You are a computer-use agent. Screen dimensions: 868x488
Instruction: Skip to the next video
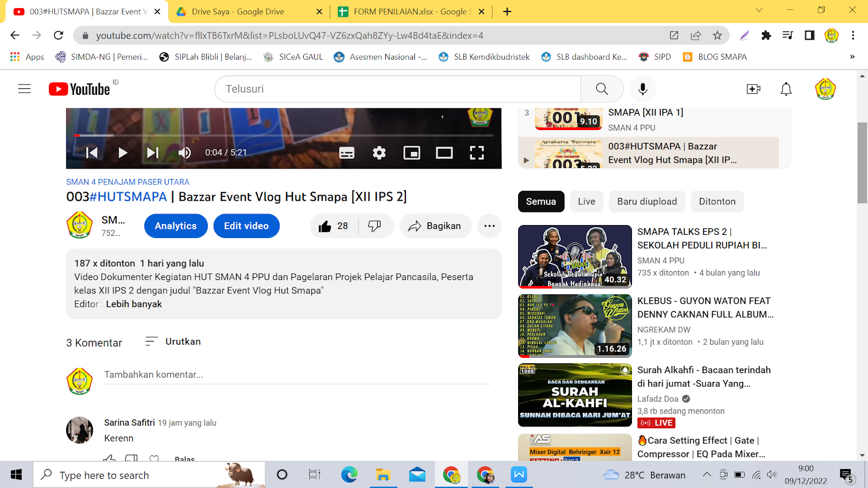(152, 153)
